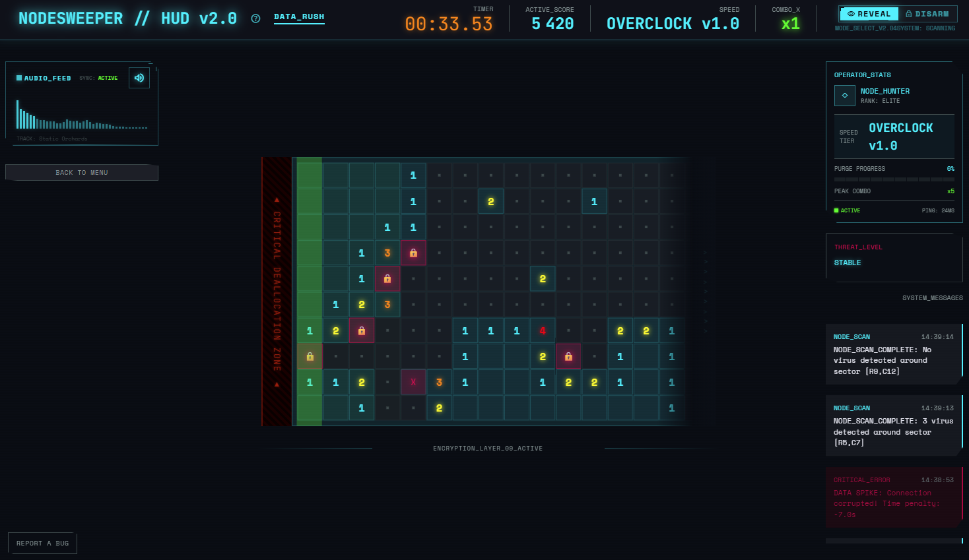Open the NODE_SCAN message from 14:39:13
Image resolution: width=969 pixels, height=560 pixels.
pyautogui.click(x=894, y=425)
